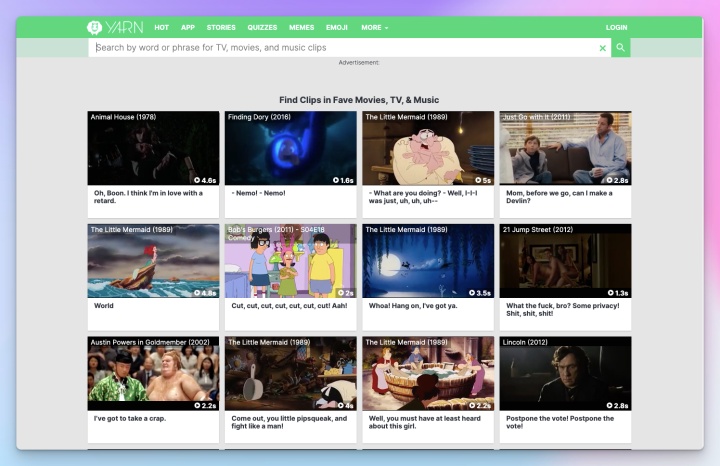Open the MEMES page
Viewport: 720px width, 466px height.
pyautogui.click(x=301, y=28)
